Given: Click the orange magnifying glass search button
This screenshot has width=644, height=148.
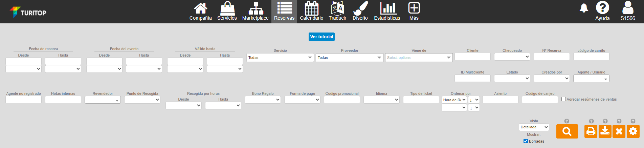Looking at the screenshot, I should [567, 131].
